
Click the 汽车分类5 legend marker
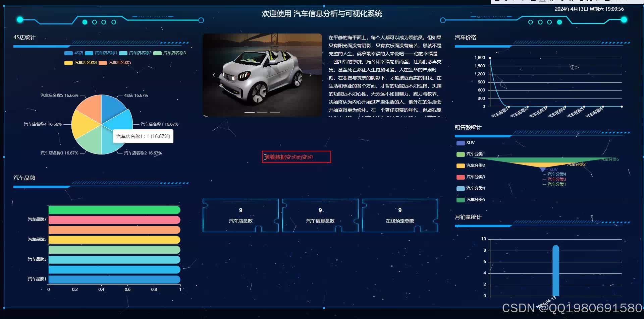click(x=461, y=200)
